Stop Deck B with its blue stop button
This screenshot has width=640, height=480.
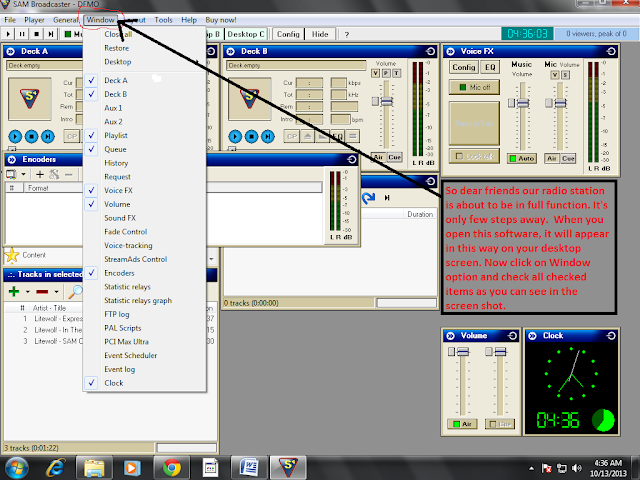251,136
